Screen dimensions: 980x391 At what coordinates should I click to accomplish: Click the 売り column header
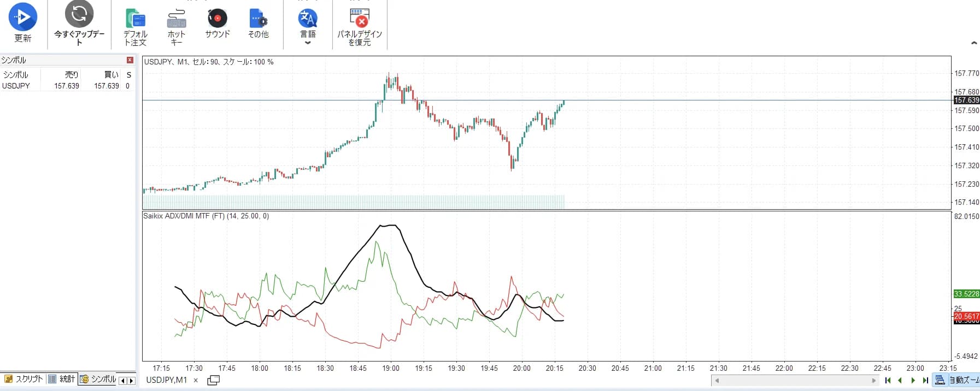[x=72, y=74]
